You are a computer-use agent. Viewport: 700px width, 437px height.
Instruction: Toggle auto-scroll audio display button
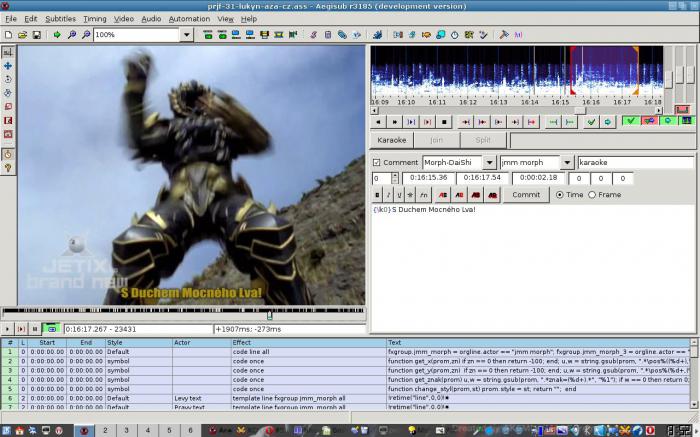click(x=668, y=121)
